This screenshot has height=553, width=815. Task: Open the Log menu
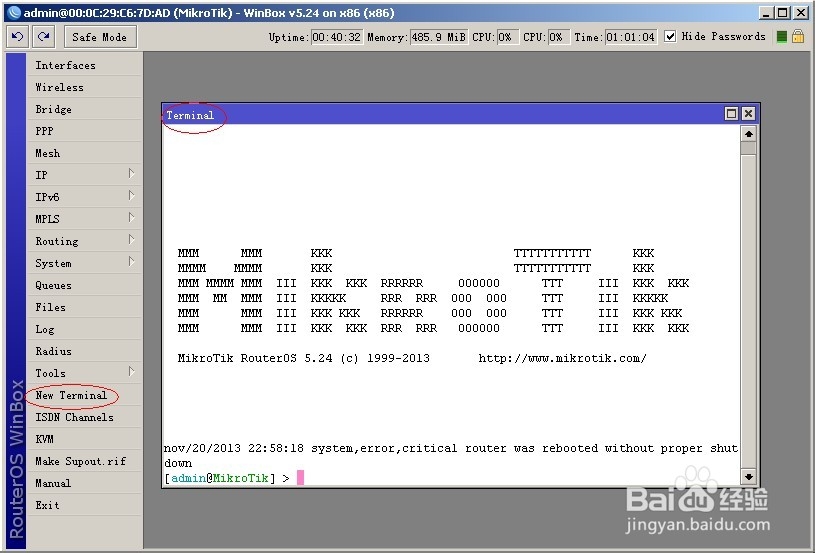click(x=84, y=329)
